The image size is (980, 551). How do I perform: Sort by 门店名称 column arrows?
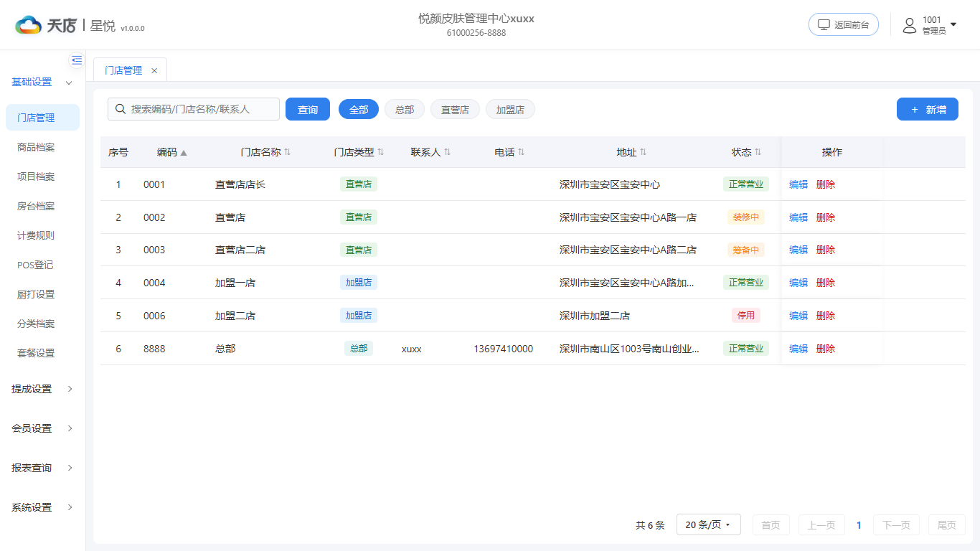pyautogui.click(x=287, y=152)
